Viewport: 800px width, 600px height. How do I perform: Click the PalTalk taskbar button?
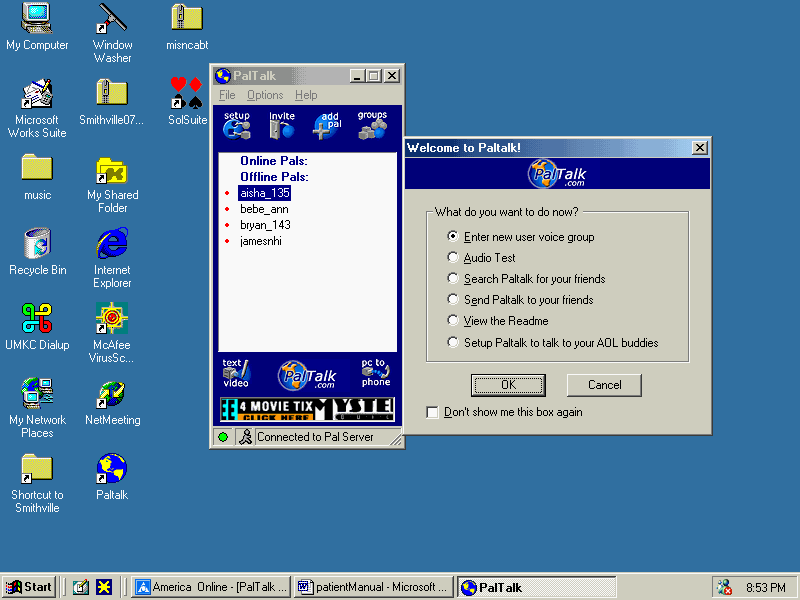536,587
